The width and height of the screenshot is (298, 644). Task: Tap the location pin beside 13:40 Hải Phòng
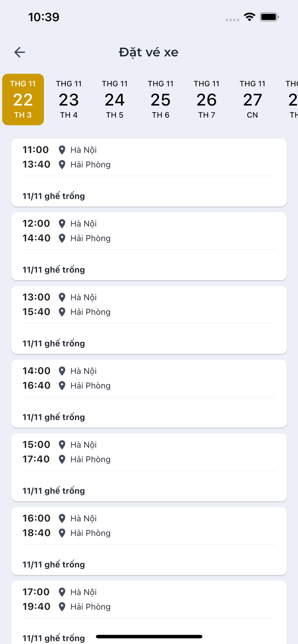(x=62, y=164)
